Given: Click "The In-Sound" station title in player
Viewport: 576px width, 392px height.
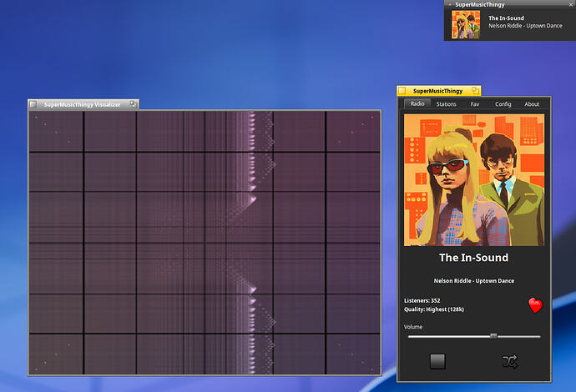Looking at the screenshot, I should 474,258.
